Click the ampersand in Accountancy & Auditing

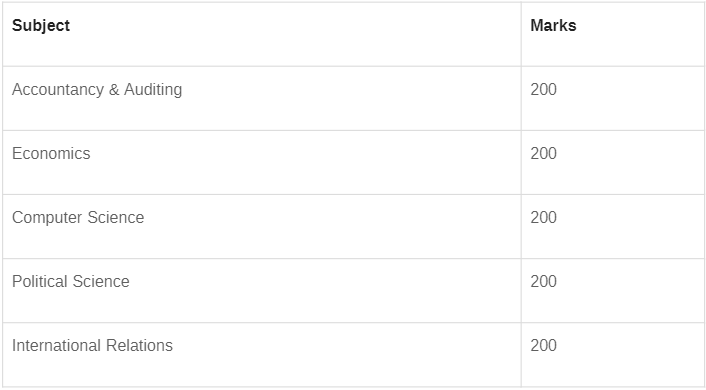(x=114, y=90)
